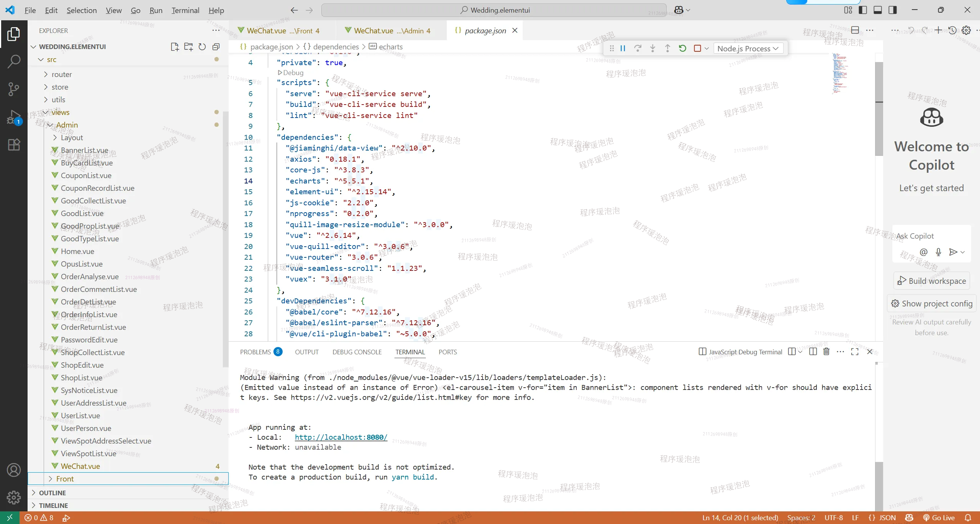Open the Node.js Process dropdown
The height and width of the screenshot is (524, 980).
(748, 49)
